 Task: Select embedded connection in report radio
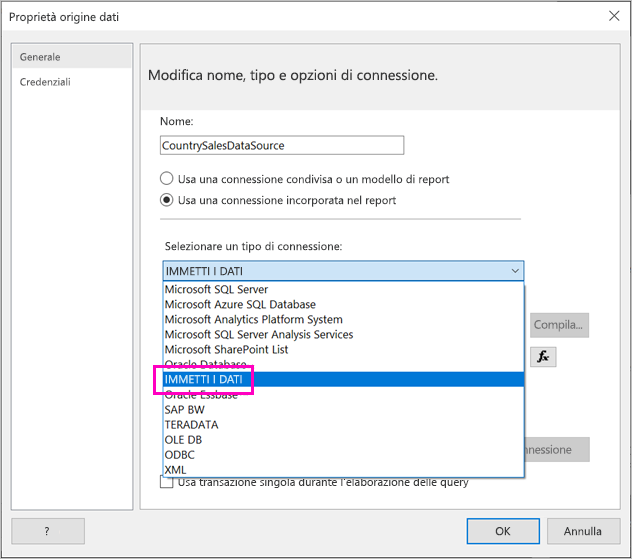tap(166, 200)
